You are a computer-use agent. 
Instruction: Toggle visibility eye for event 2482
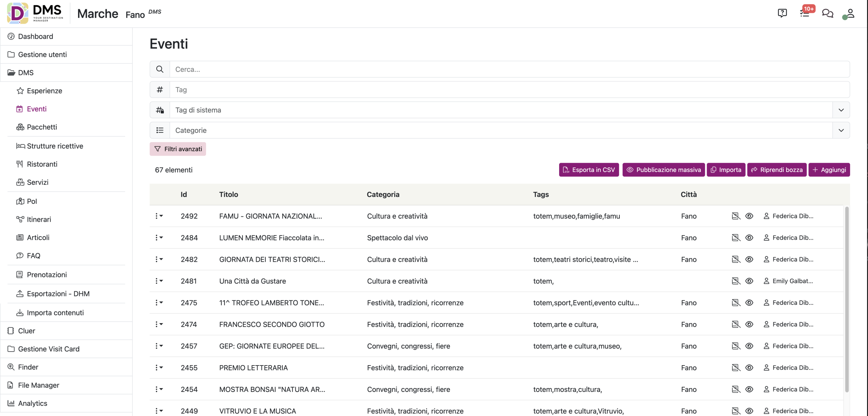[x=749, y=259]
